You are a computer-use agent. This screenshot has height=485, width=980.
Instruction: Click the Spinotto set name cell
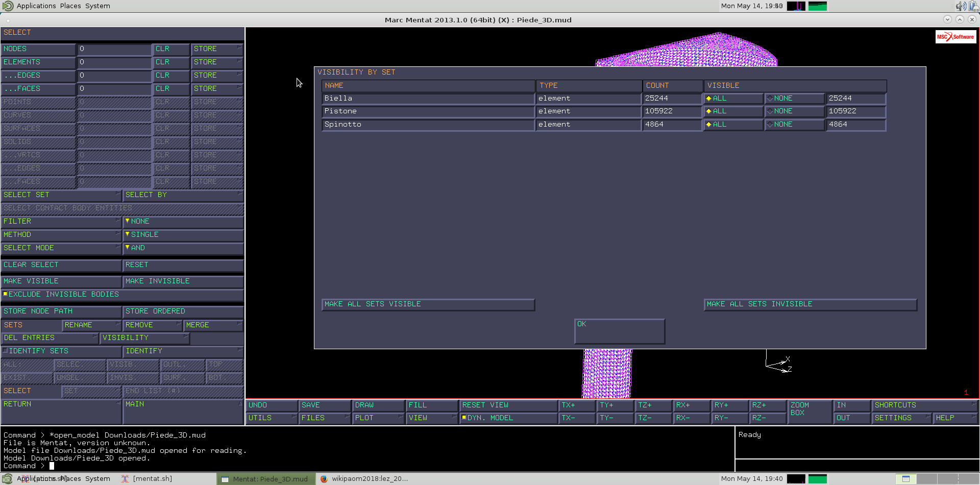pos(428,125)
